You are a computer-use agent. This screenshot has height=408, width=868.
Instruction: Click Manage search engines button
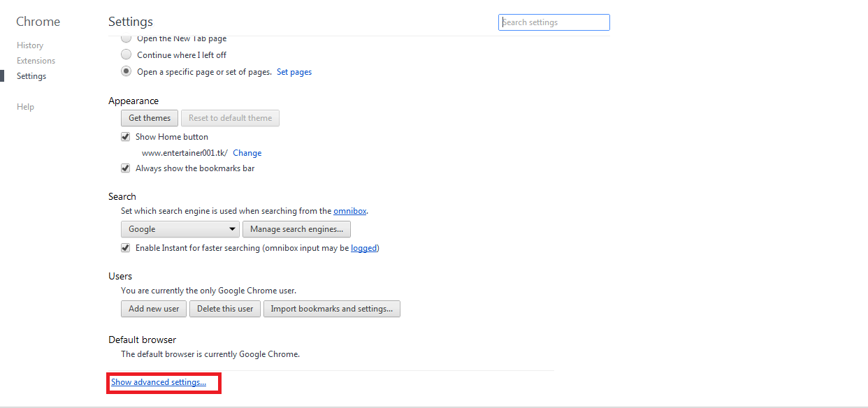[296, 229]
